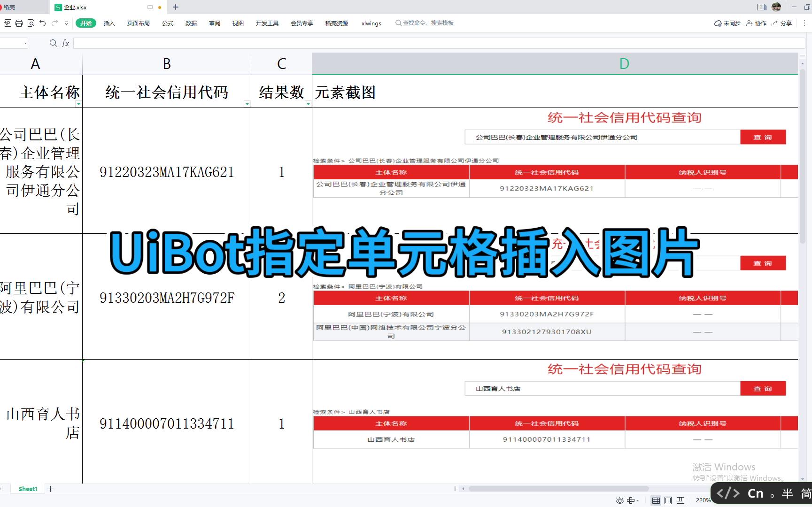Click result count 2 for 阿里巴巴(宁波)
812x507 pixels.
281,298
